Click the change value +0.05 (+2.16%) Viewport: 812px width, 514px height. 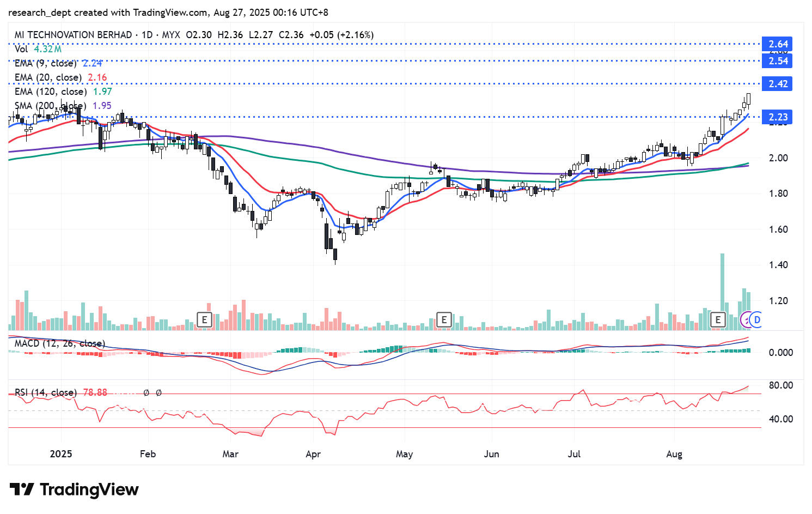pos(341,35)
